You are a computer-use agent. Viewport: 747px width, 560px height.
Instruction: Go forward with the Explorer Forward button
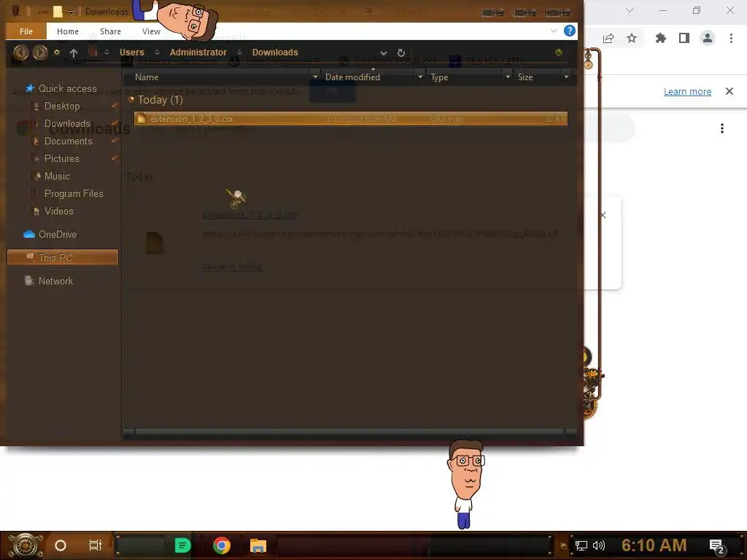(x=40, y=52)
